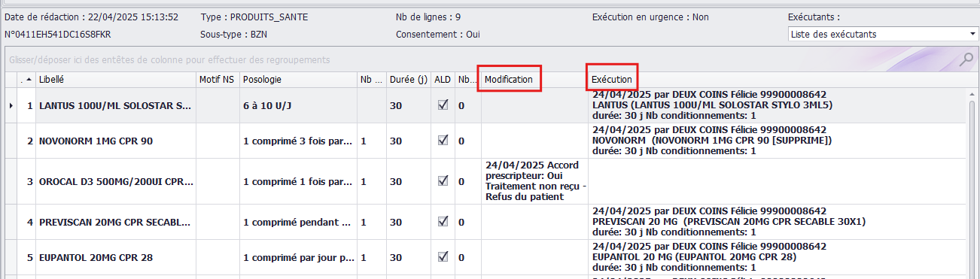Click the Posologie column header
Viewport: 980px width, 279px height.
[x=298, y=79]
